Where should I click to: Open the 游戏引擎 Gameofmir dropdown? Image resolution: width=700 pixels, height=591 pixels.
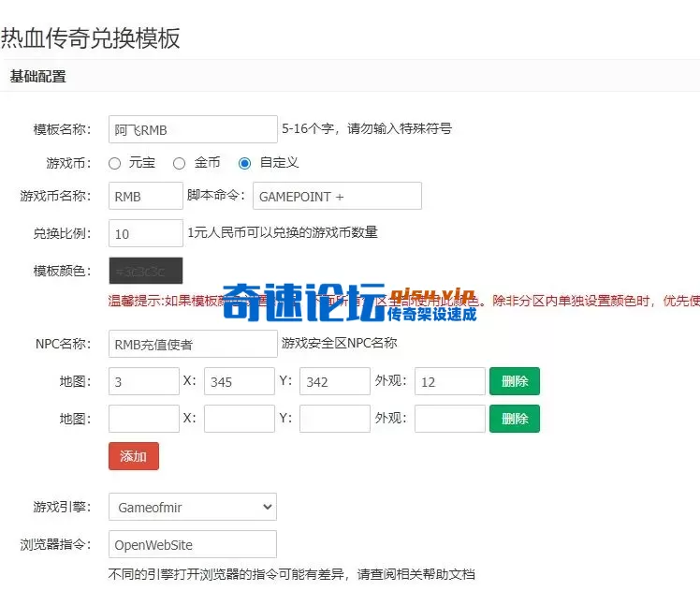pyautogui.click(x=193, y=508)
